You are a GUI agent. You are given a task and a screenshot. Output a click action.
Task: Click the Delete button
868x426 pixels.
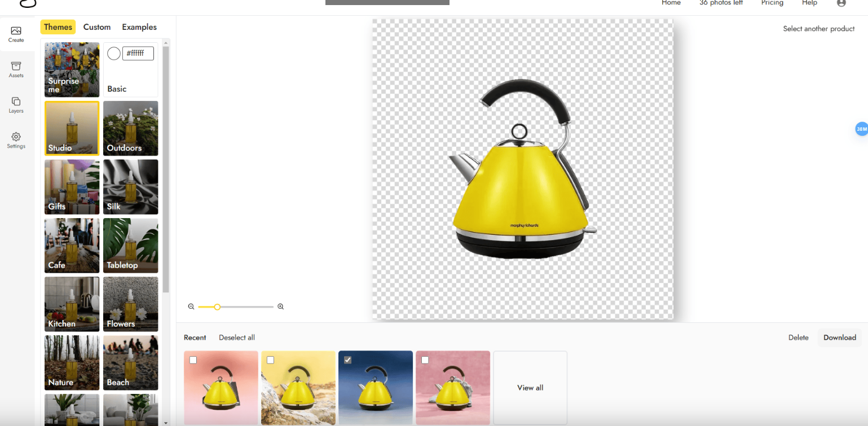799,337
